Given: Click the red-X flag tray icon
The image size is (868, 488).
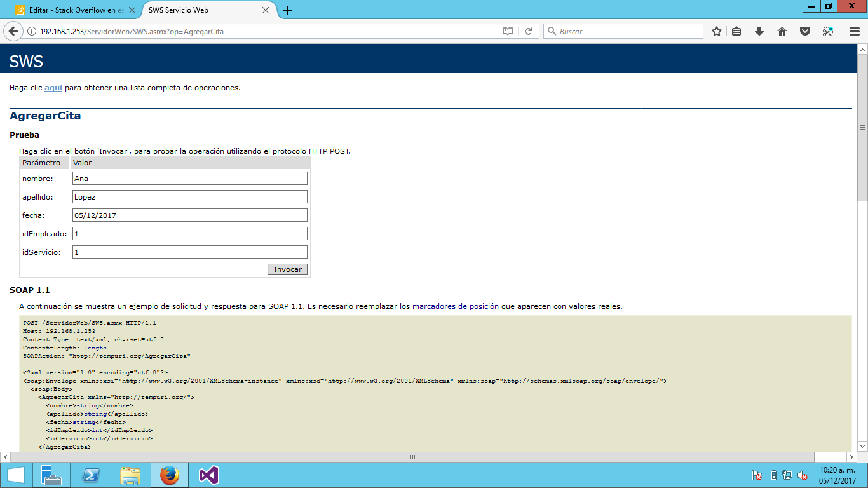Looking at the screenshot, I should [757, 475].
